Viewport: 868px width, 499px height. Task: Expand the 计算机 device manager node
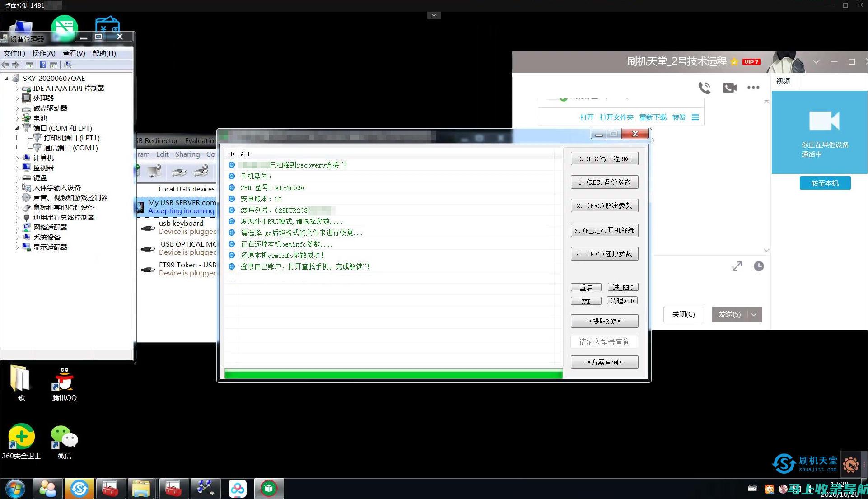[17, 158]
